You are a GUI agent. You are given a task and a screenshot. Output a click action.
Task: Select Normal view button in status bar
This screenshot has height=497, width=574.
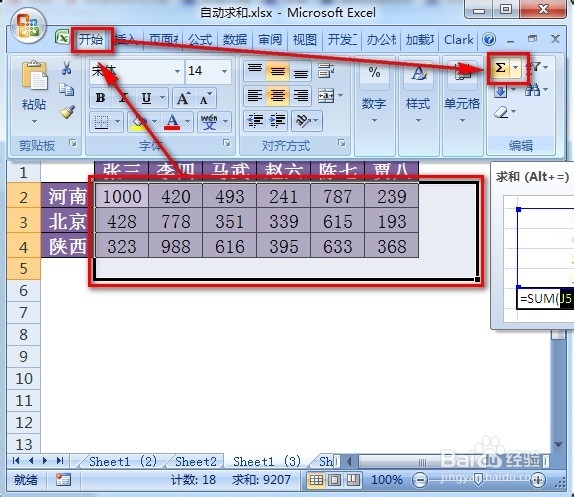(316, 480)
